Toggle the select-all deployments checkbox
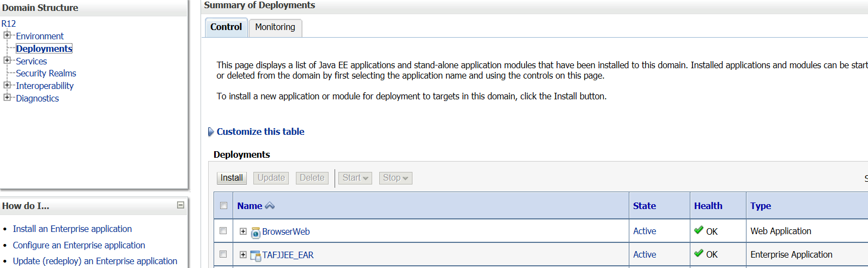This screenshot has width=868, height=268. pyautogui.click(x=223, y=206)
